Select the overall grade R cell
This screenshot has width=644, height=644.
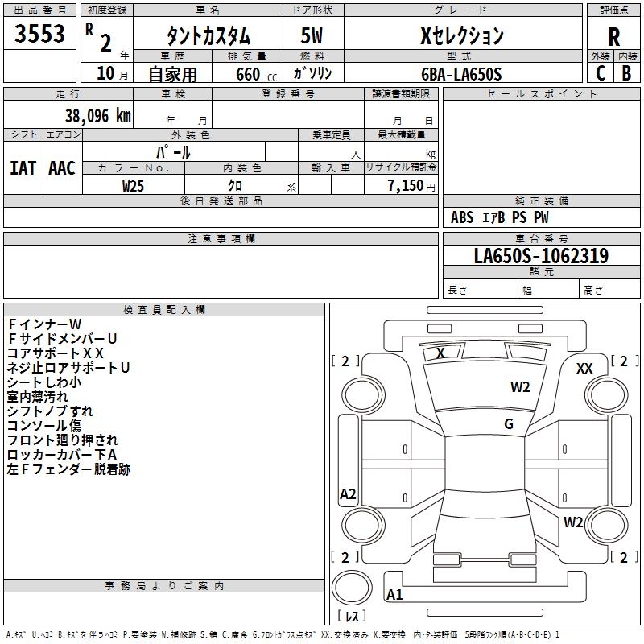pos(613,35)
